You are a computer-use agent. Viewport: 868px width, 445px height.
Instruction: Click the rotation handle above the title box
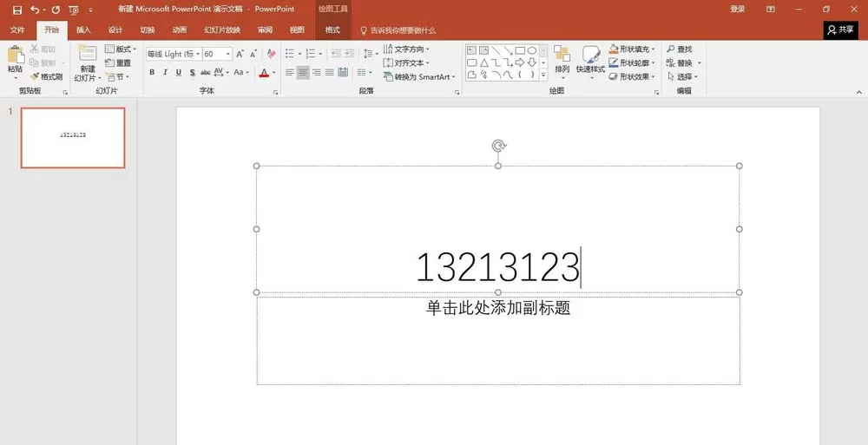click(x=498, y=146)
